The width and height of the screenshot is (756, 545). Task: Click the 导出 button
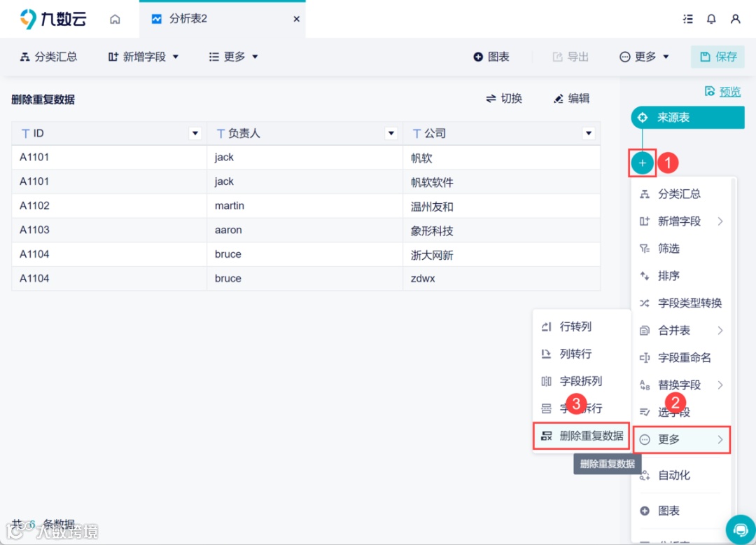570,57
